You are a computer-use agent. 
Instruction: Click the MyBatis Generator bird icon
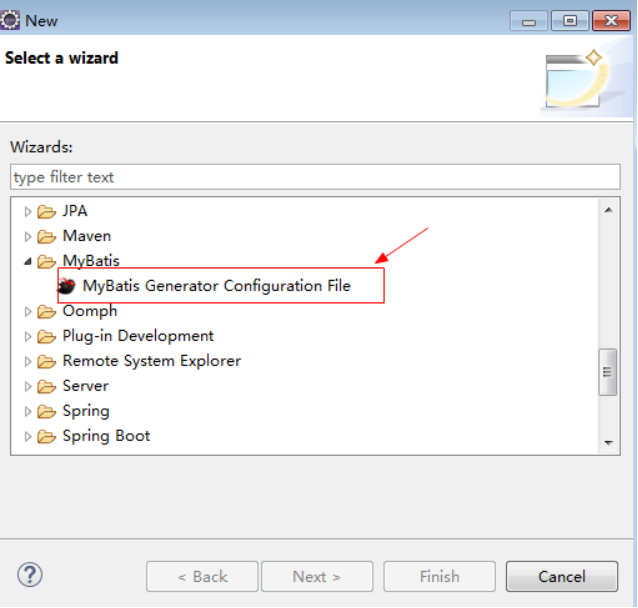click(66, 286)
